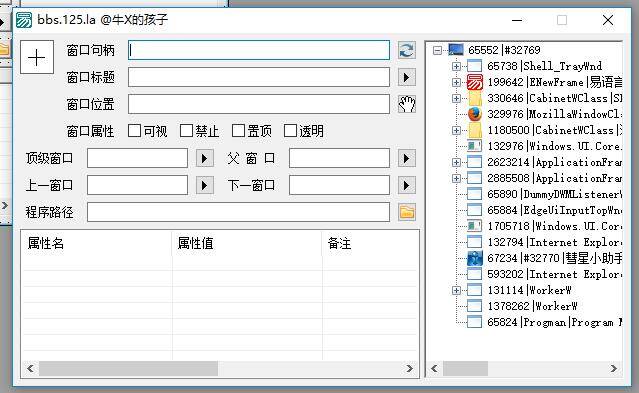This screenshot has height=393, width=639.
Task: Click left arrow of tree panel scrollbar
Action: [x=434, y=369]
